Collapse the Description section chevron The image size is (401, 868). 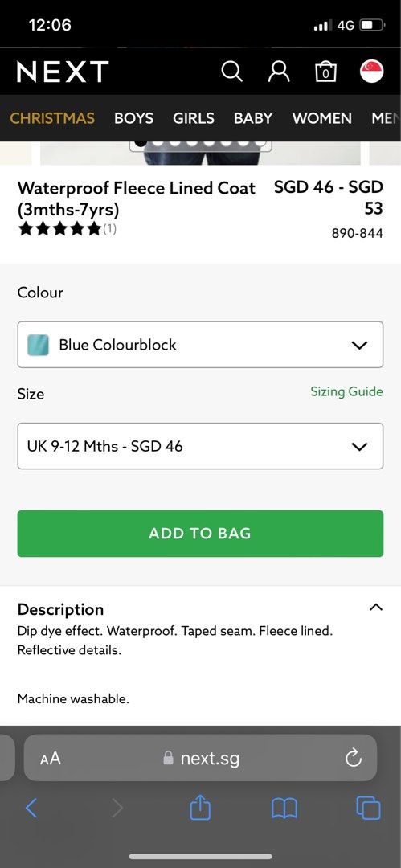[x=376, y=608]
